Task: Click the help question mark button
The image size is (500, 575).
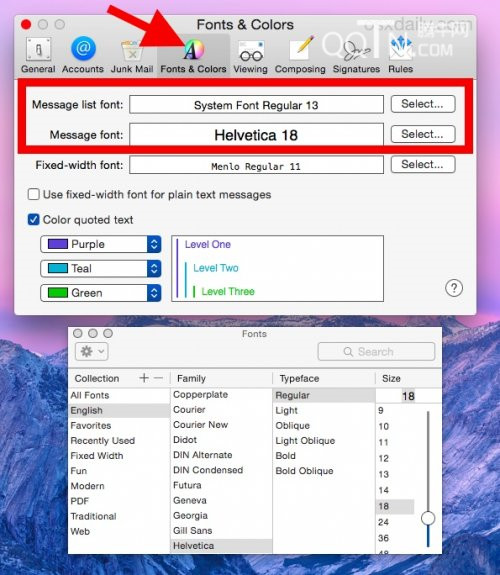Action: [454, 288]
